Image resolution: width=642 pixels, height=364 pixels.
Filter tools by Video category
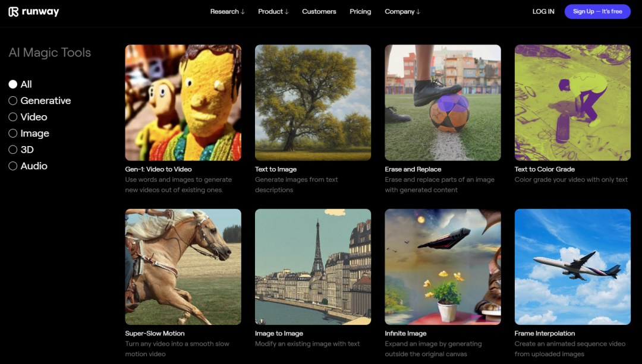coord(13,117)
